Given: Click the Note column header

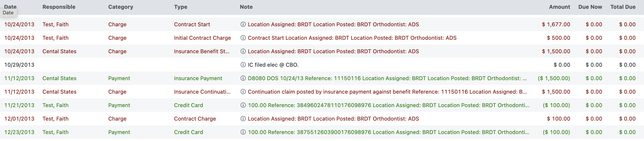Looking at the screenshot, I should coord(246,7).
